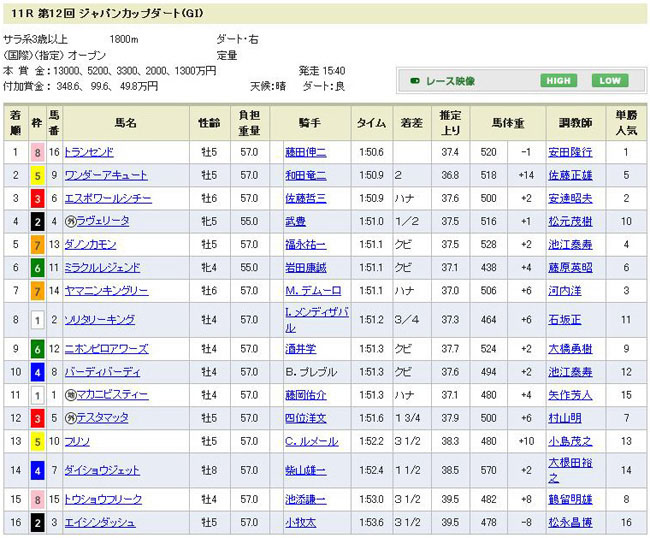Open horse link ワンダーアキュート
The height and width of the screenshot is (538, 650).
coord(105,175)
